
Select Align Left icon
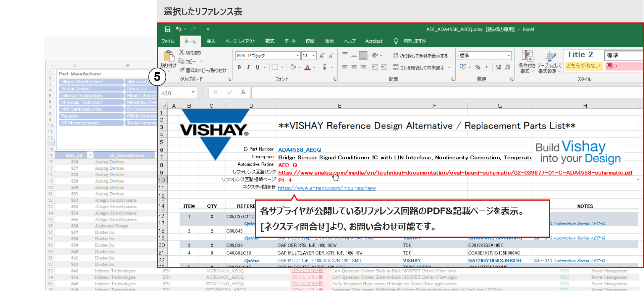[345, 67]
